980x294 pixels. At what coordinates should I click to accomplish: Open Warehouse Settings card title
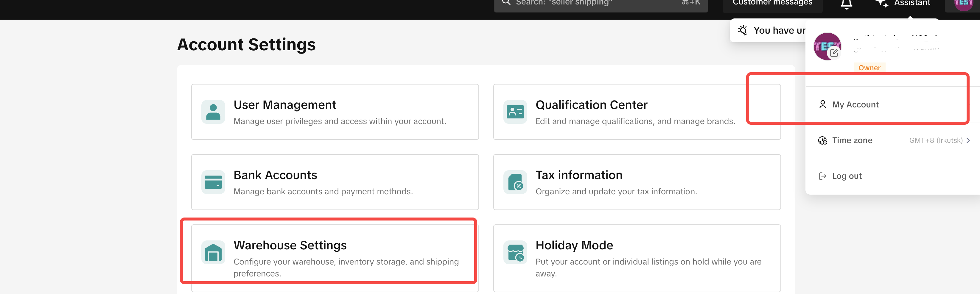(x=290, y=245)
